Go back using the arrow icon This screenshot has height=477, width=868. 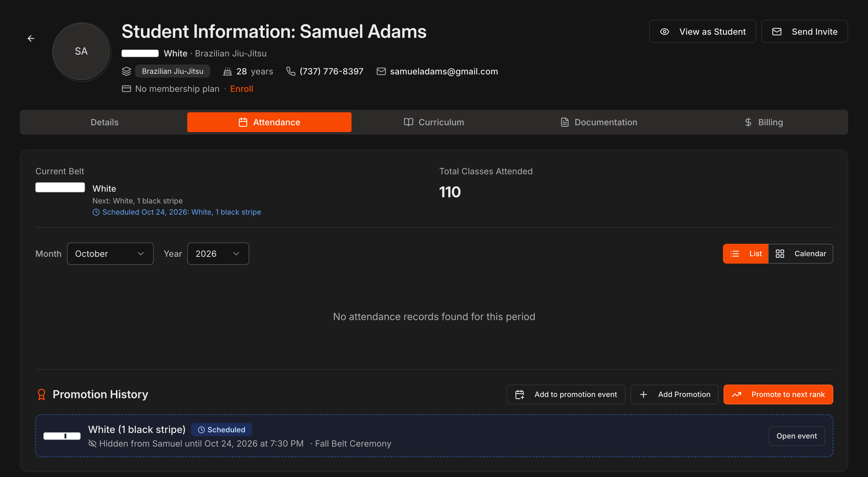pyautogui.click(x=31, y=38)
